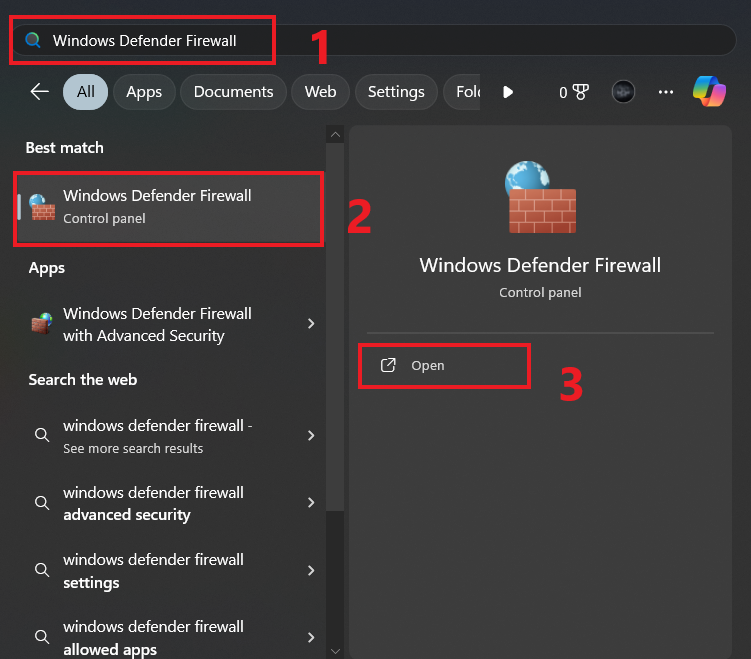
Task: Expand Advanced Security result with chevron
Action: coord(311,324)
